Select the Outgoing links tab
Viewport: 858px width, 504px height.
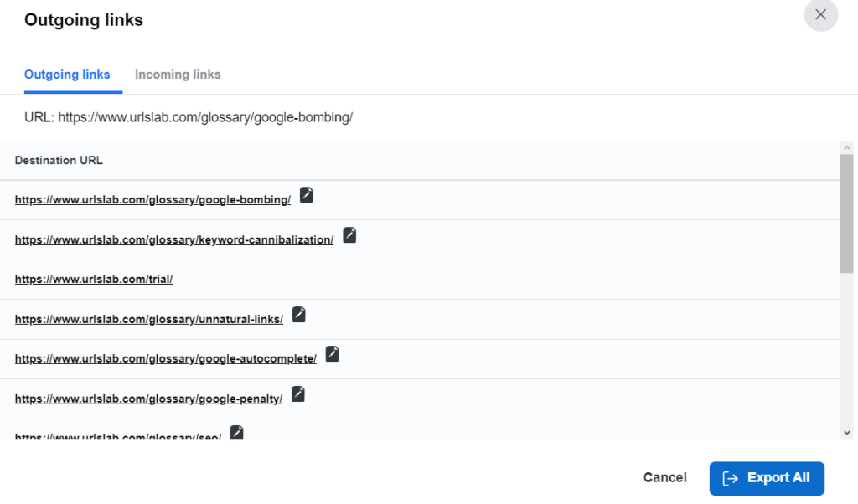pyautogui.click(x=68, y=75)
